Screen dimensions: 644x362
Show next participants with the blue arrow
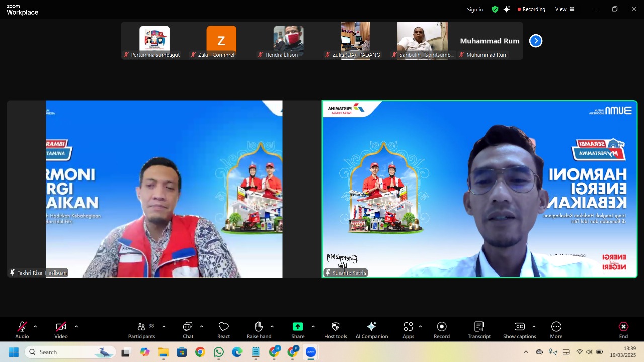point(536,41)
